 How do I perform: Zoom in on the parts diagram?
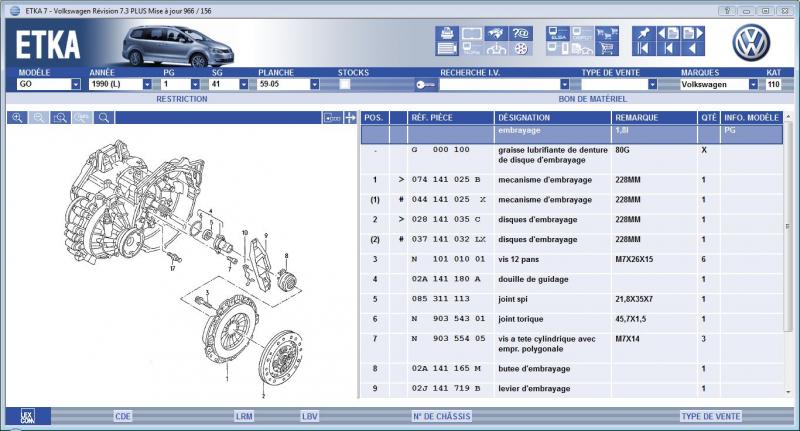17,118
